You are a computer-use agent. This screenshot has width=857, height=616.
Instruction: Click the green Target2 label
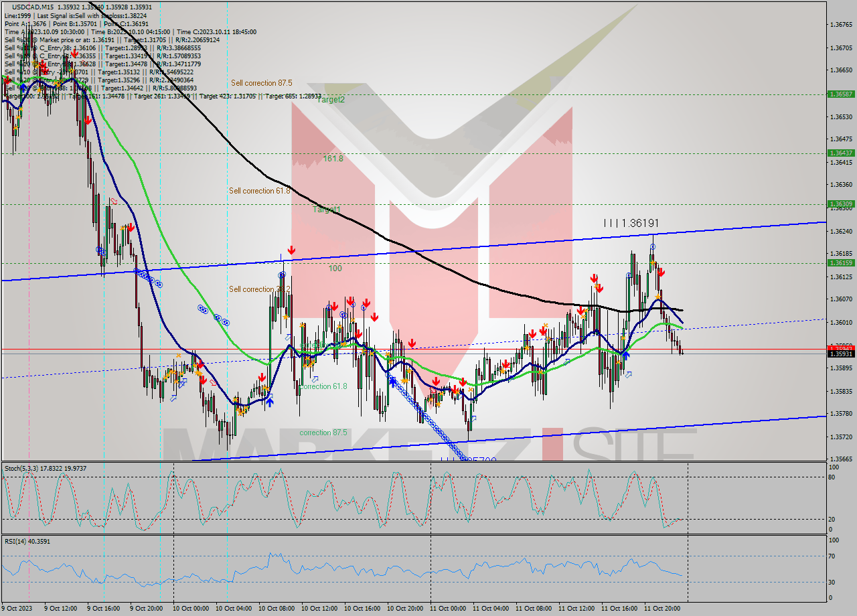331,99
